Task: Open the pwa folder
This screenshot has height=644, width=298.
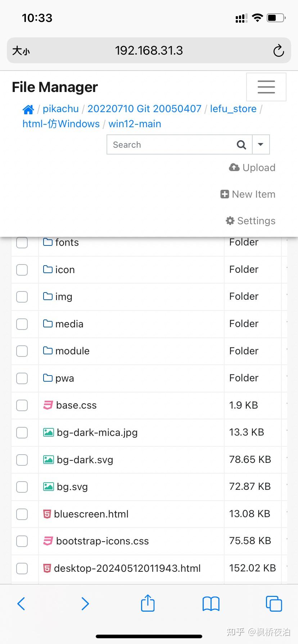Action: [64, 378]
